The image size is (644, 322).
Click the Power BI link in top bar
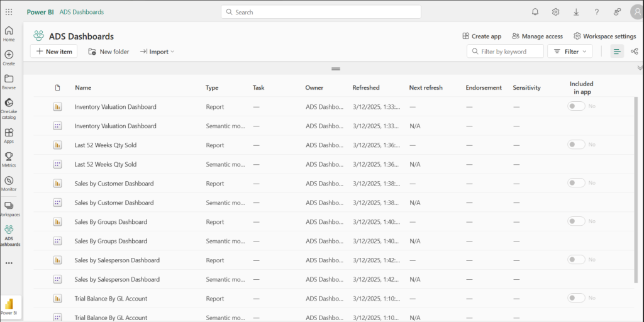[40, 12]
